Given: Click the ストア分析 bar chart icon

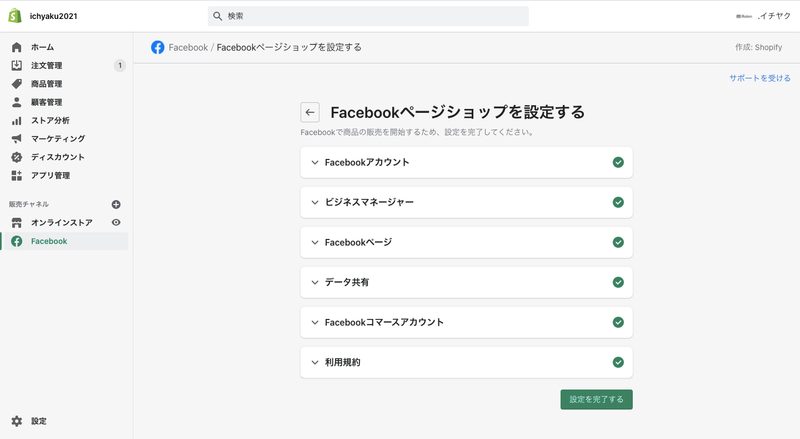Looking at the screenshot, I should [16, 120].
